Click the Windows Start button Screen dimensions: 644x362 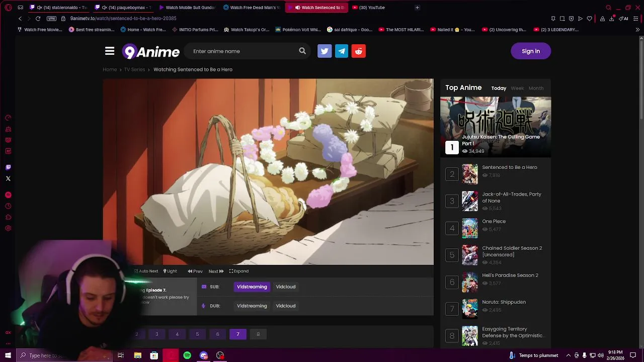[8, 355]
